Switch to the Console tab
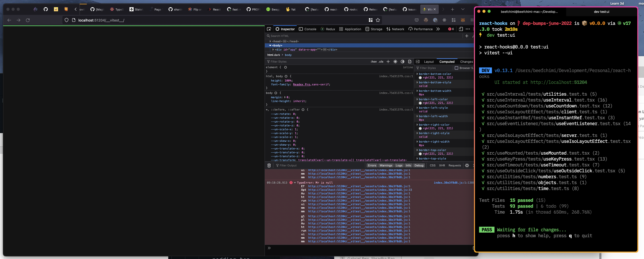 coord(310,29)
